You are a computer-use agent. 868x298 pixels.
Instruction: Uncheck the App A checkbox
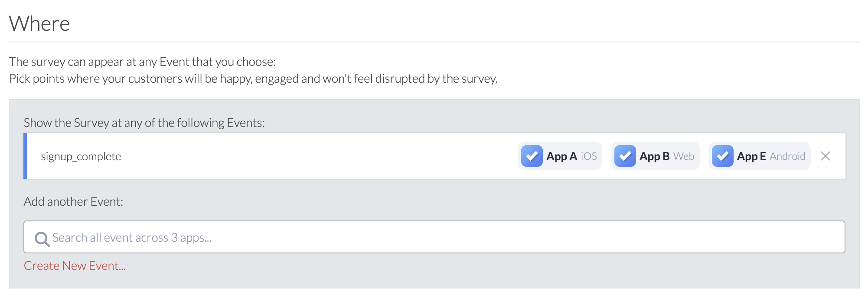(x=532, y=156)
